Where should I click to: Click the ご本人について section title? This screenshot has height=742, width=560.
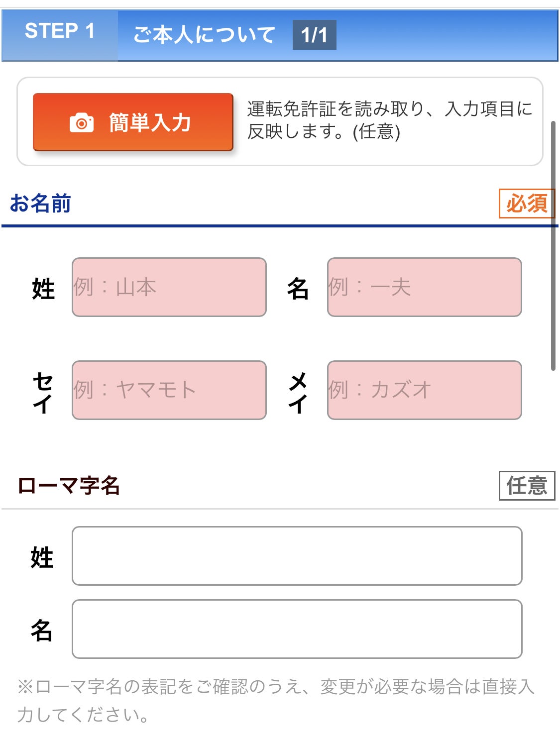pyautogui.click(x=204, y=35)
